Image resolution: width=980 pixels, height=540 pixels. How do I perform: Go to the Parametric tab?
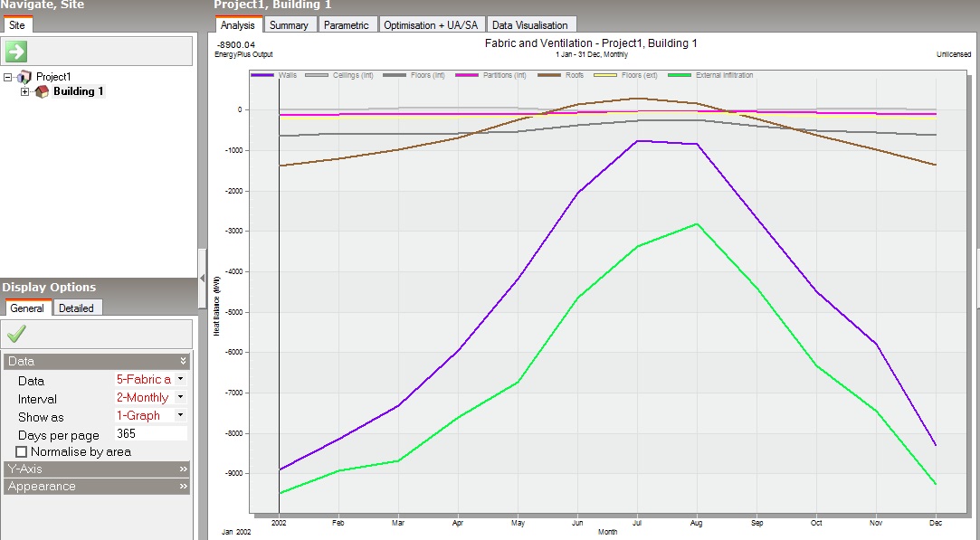point(347,25)
